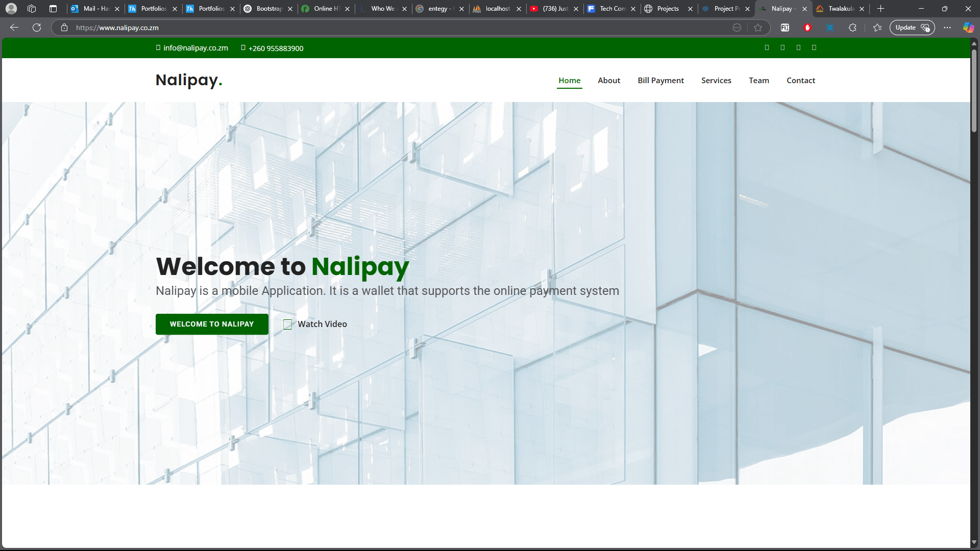Open the Bill Payment nav item
The height and width of the screenshot is (551, 980).
(x=660, y=81)
